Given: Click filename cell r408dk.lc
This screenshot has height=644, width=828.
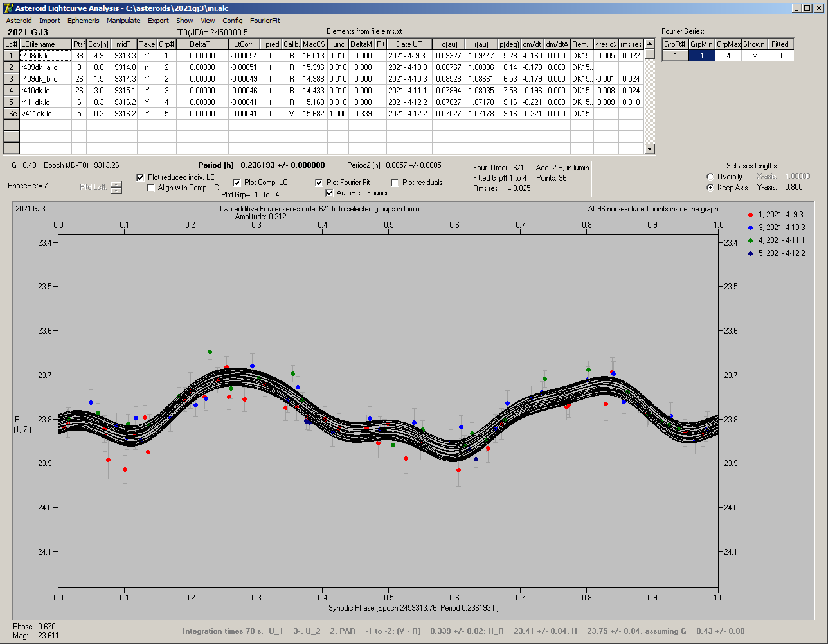Looking at the screenshot, I should tap(46, 56).
